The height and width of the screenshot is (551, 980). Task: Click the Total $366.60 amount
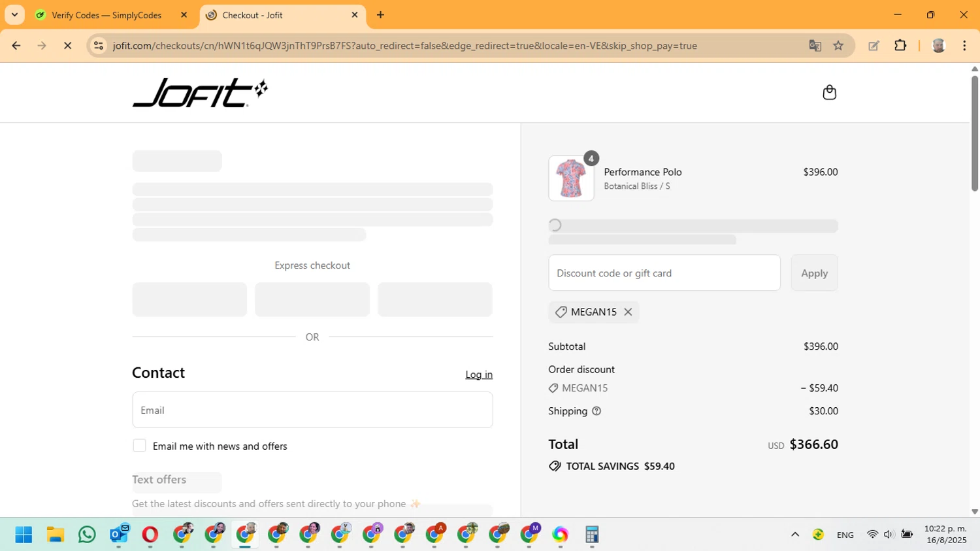pyautogui.click(x=813, y=444)
